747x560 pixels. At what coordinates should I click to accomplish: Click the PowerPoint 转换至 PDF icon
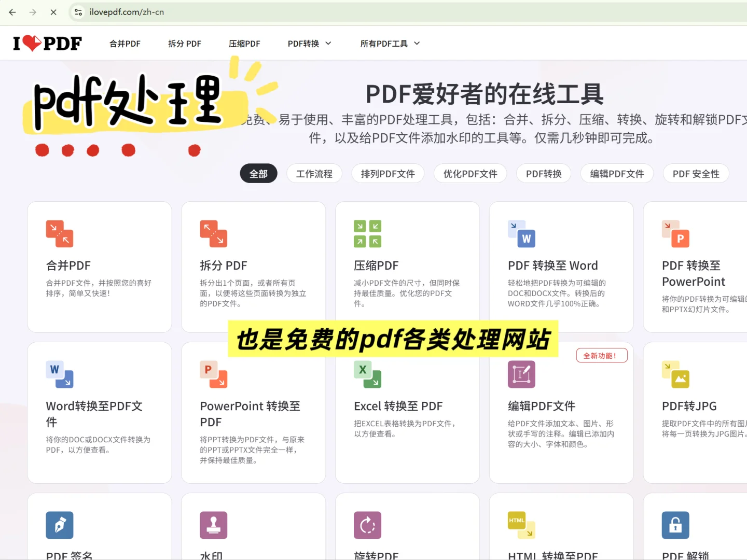point(214,374)
